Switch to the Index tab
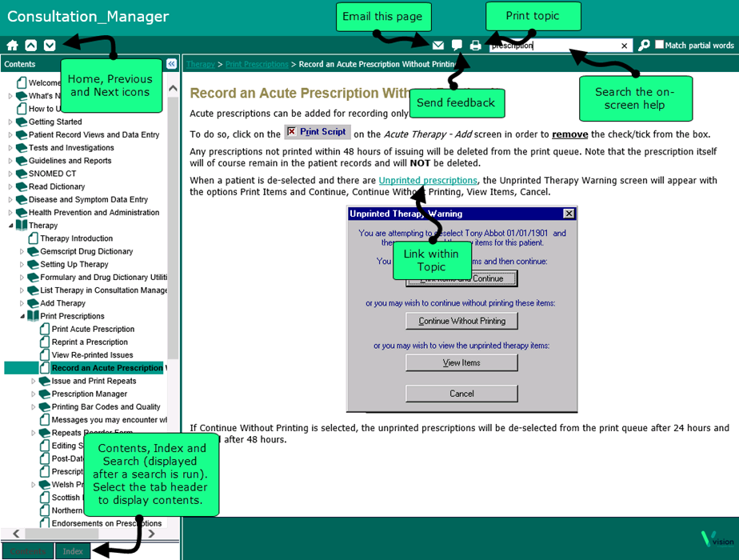Image resolution: width=739 pixels, height=560 pixels. [x=73, y=551]
